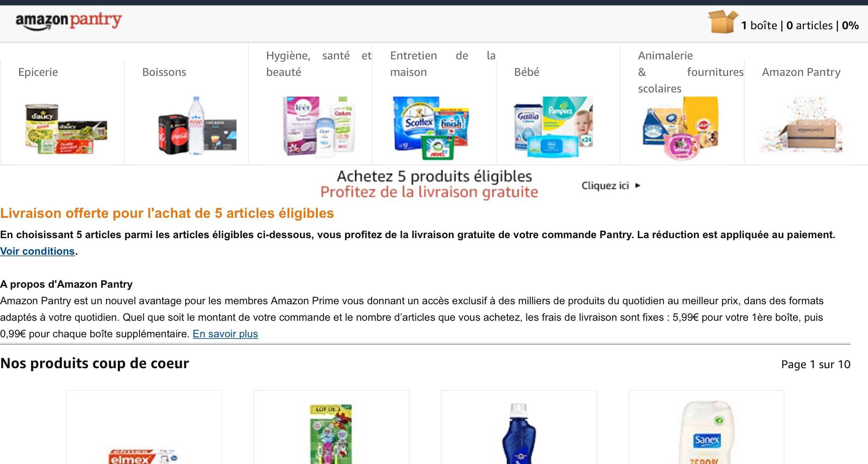Open the Pantry box cart icon
Image resolution: width=868 pixels, height=464 pixels.
[x=723, y=22]
